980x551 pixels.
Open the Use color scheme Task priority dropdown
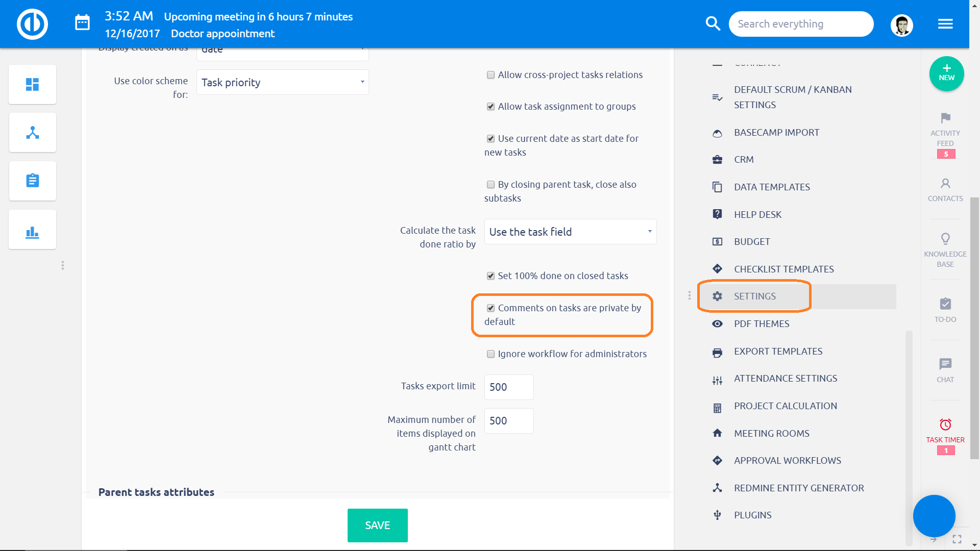tap(282, 82)
